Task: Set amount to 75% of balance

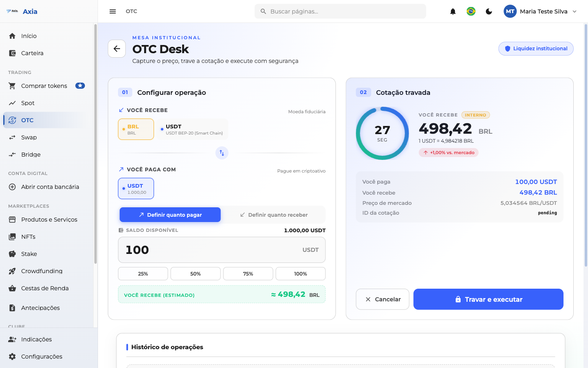Action: (x=248, y=274)
